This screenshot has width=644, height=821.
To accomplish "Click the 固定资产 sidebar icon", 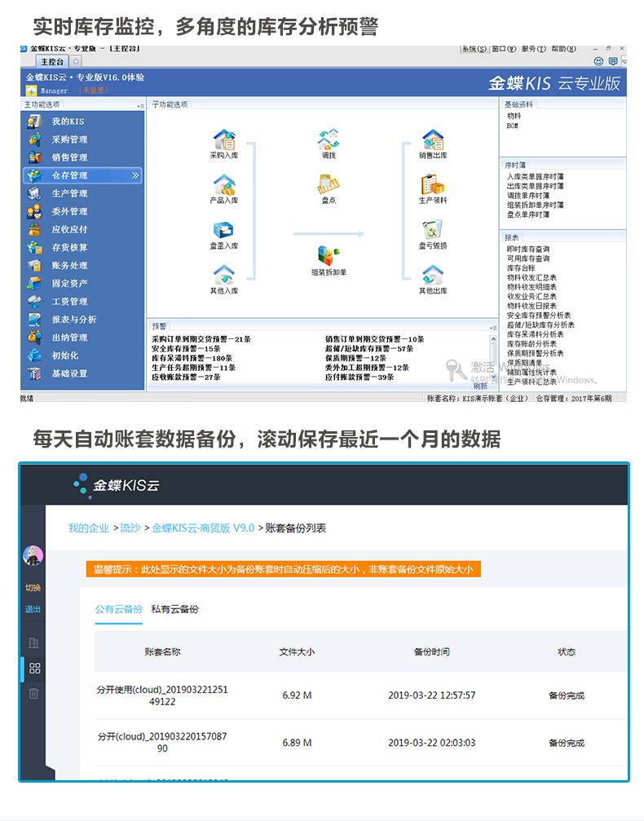I will [34, 283].
